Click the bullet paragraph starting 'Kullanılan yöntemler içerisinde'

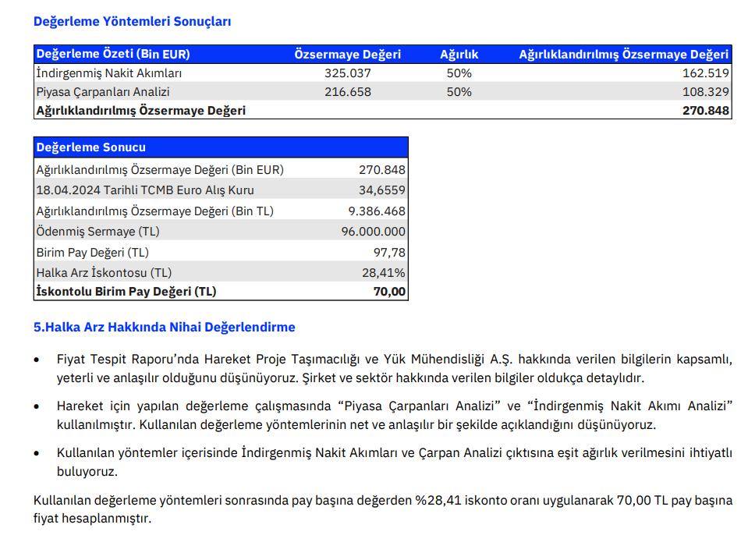394,462
